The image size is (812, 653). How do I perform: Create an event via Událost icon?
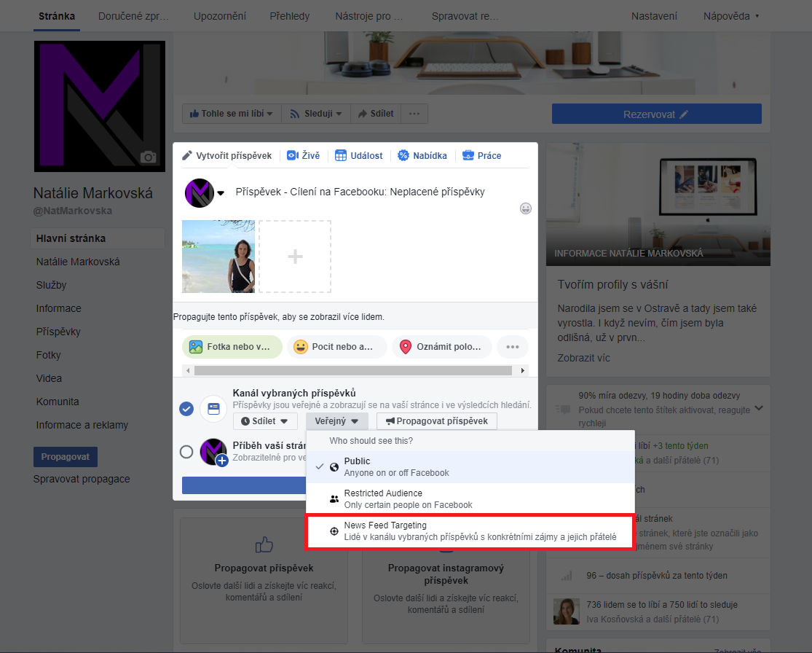(x=341, y=155)
